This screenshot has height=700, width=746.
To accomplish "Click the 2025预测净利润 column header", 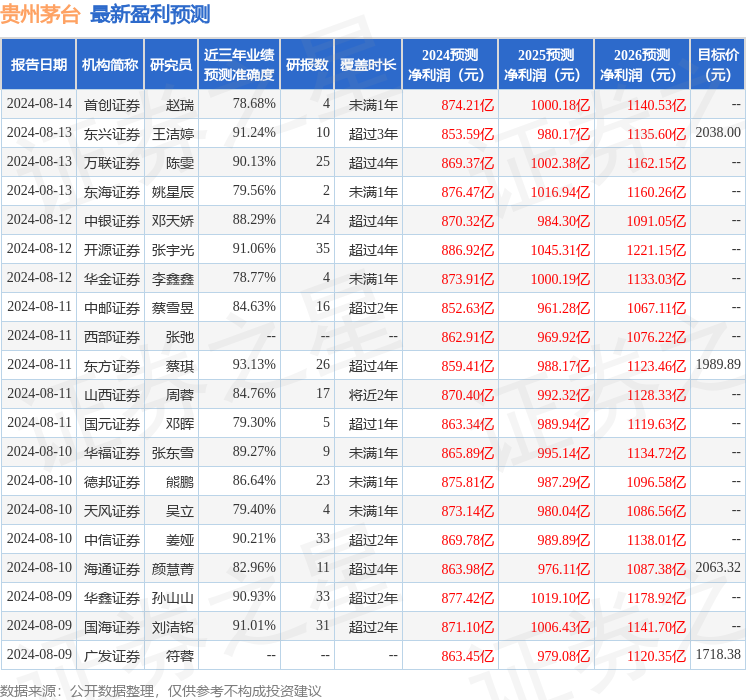I will pos(546,64).
